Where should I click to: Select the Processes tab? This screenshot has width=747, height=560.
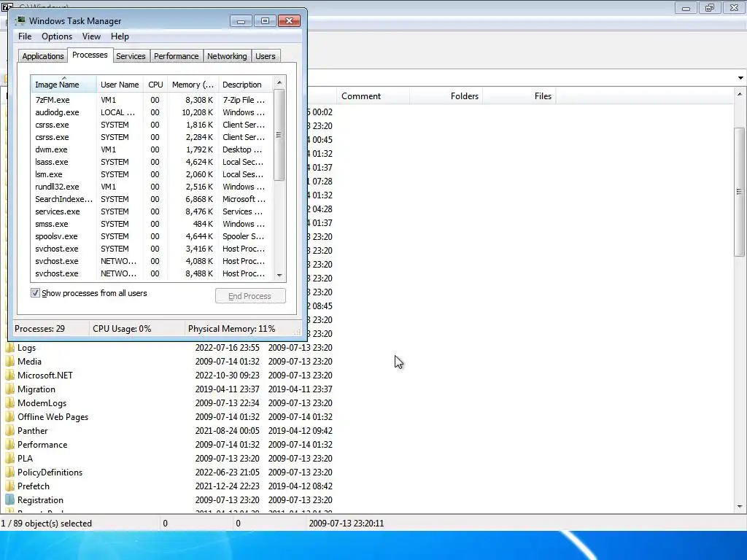coord(90,55)
